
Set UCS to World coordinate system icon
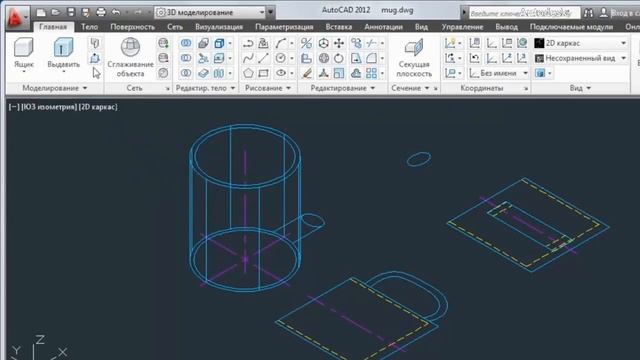click(x=522, y=43)
